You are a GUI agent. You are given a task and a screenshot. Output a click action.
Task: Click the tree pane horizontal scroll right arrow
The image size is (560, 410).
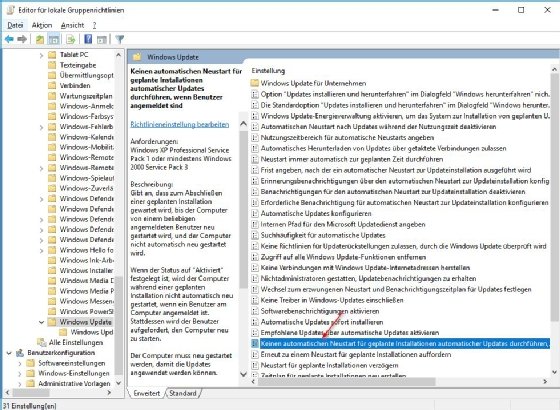109,392
